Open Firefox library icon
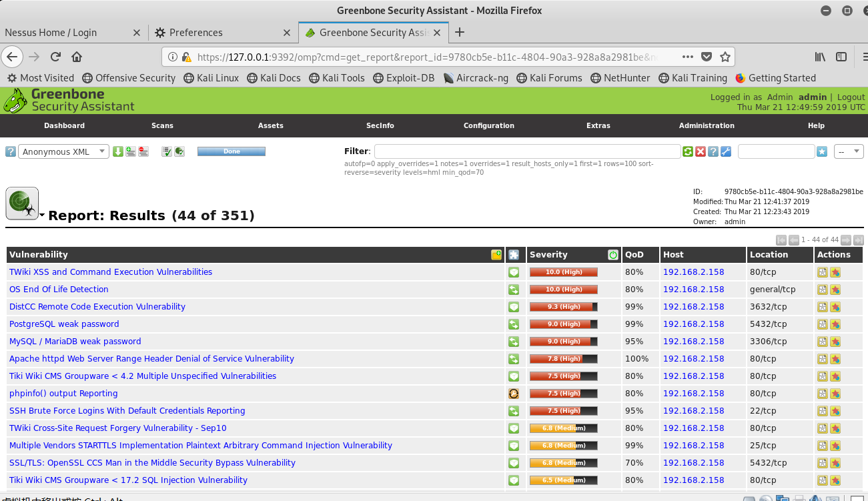Screen dimensions: 868x501 coord(820,57)
